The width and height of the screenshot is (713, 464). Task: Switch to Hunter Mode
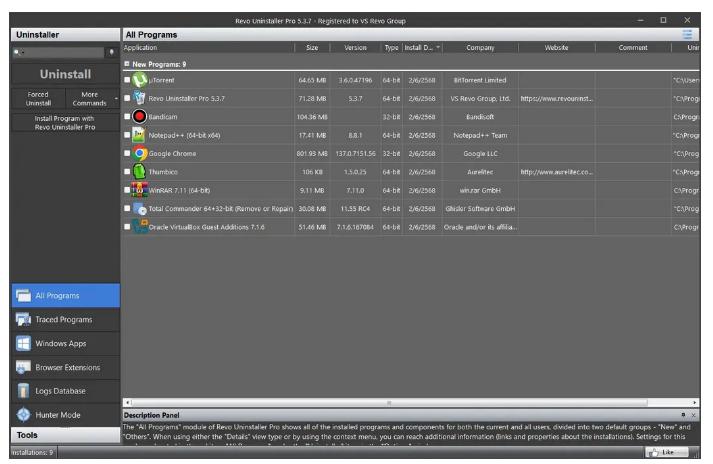[65, 415]
